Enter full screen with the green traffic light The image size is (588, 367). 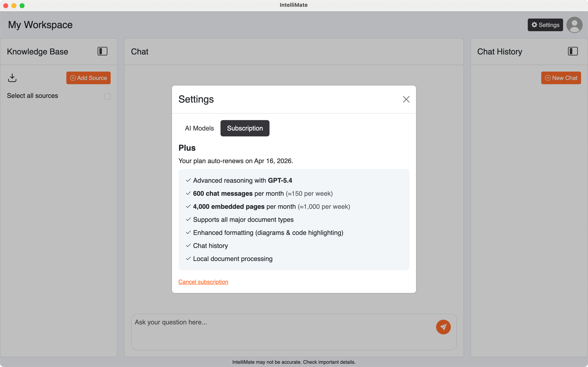(x=22, y=5)
